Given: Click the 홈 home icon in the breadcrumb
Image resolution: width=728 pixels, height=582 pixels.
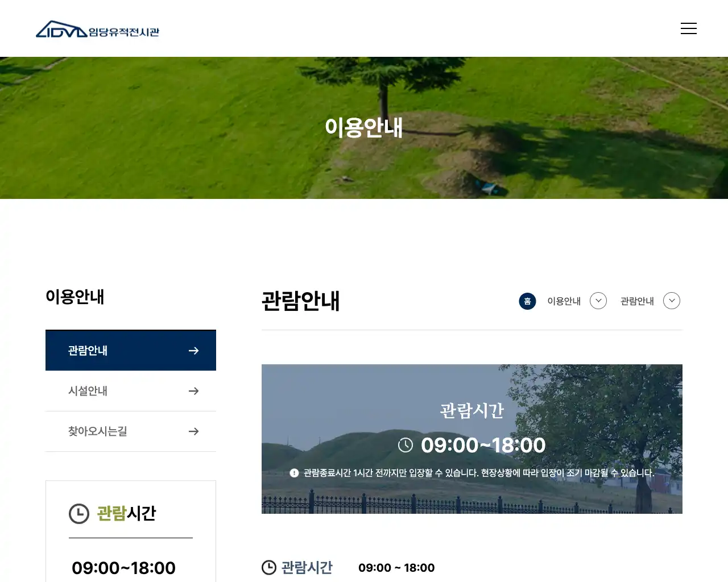Looking at the screenshot, I should click(527, 301).
